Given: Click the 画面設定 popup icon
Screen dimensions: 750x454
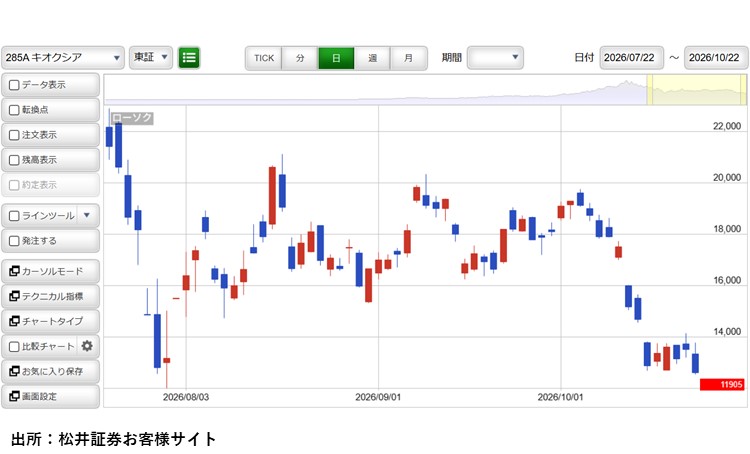Looking at the screenshot, I should click(14, 396).
